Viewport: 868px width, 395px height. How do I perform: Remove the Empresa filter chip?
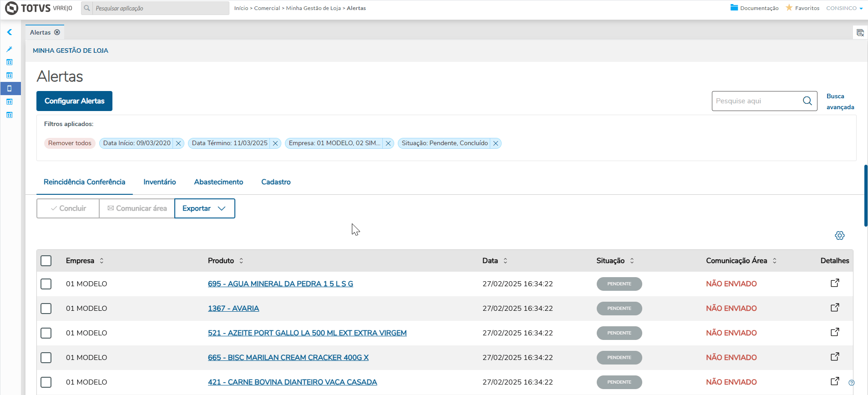tap(388, 143)
